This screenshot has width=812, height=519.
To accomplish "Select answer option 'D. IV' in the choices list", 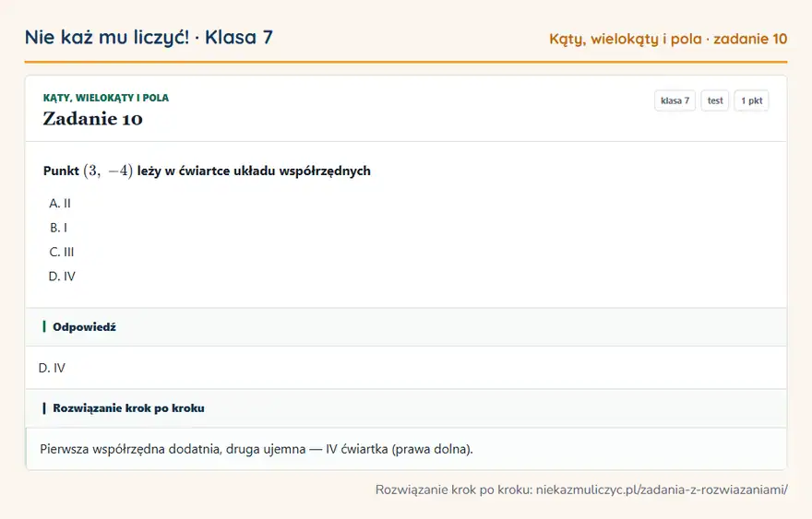I will click(x=62, y=277).
